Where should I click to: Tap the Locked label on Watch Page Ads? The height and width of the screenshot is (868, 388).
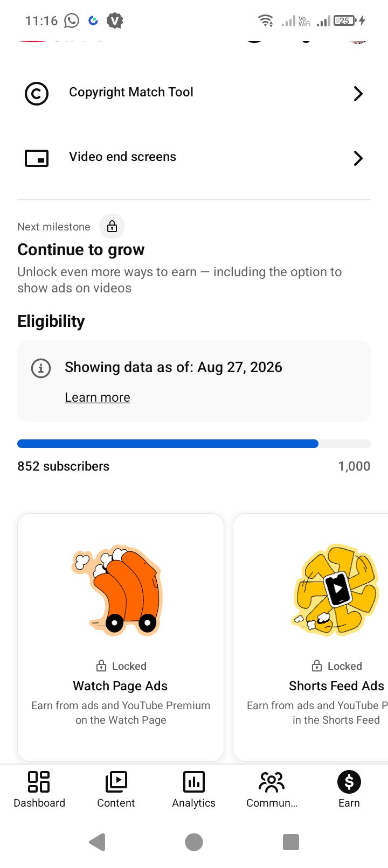[x=121, y=666]
